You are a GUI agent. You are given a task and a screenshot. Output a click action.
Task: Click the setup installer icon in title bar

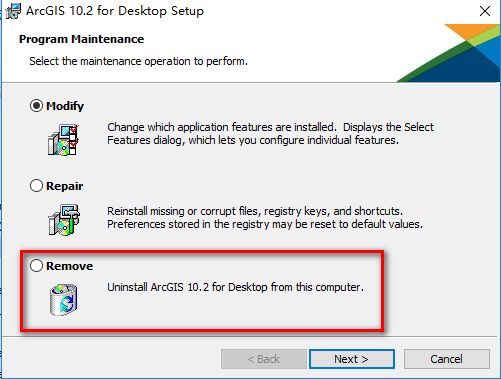(13, 11)
